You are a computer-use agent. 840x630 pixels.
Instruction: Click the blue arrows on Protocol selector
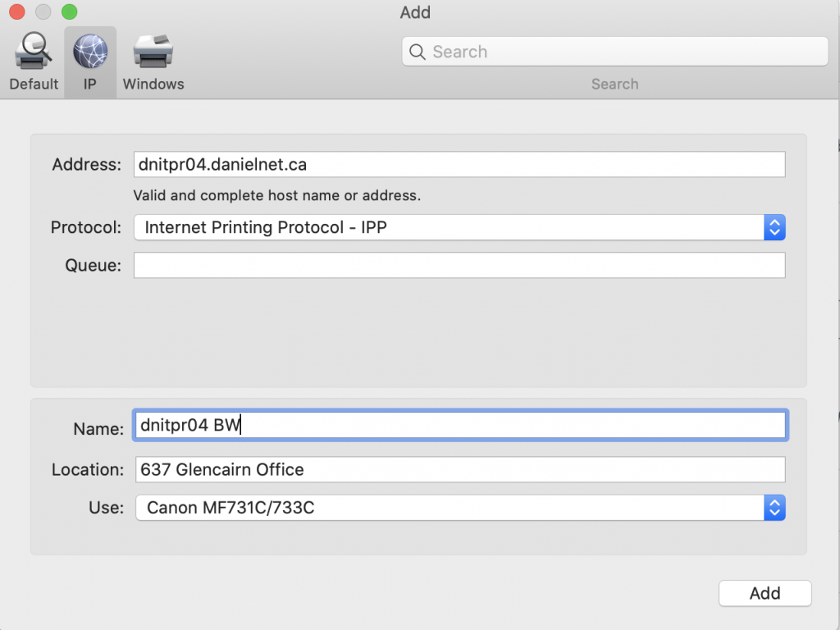[774, 228]
